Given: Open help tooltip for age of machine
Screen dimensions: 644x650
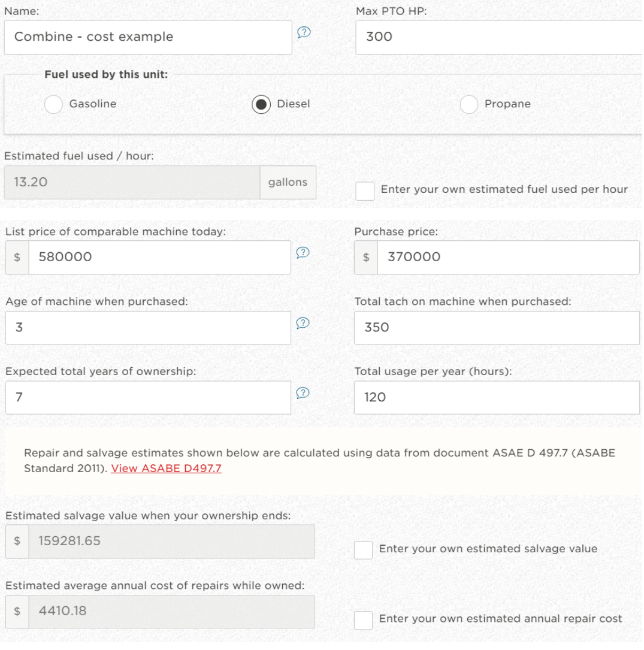Looking at the screenshot, I should coord(303,323).
